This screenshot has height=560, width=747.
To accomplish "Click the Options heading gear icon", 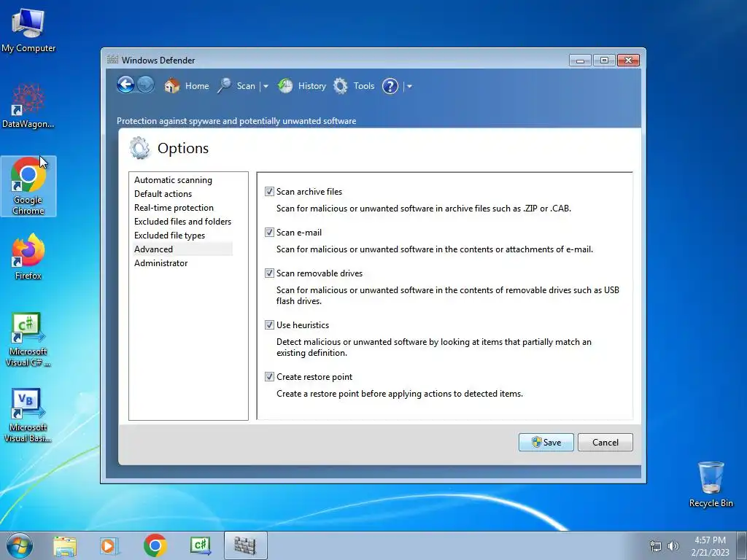I will pos(139,148).
